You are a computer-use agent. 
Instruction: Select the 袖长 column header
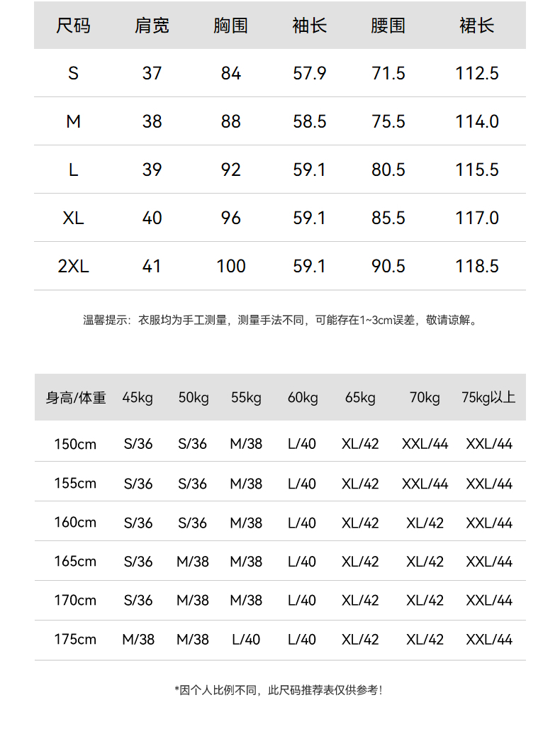coord(310,26)
